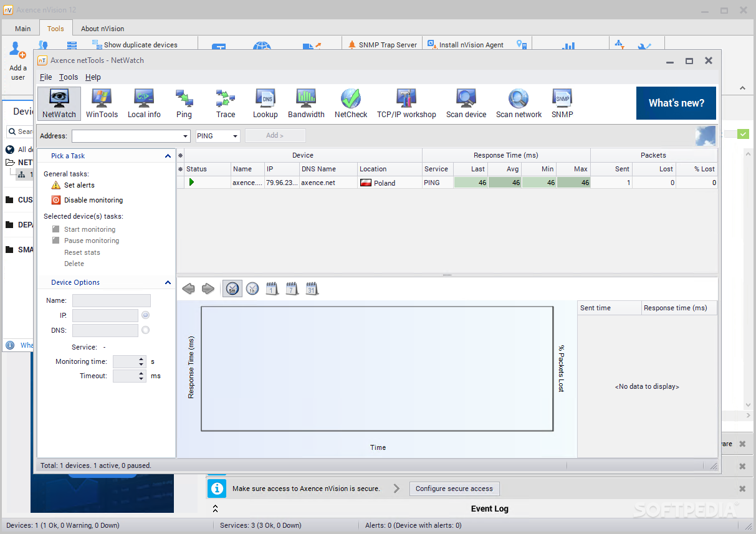The height and width of the screenshot is (534, 756).
Task: Select the 7-day calendar chart range icon
Action: point(292,288)
